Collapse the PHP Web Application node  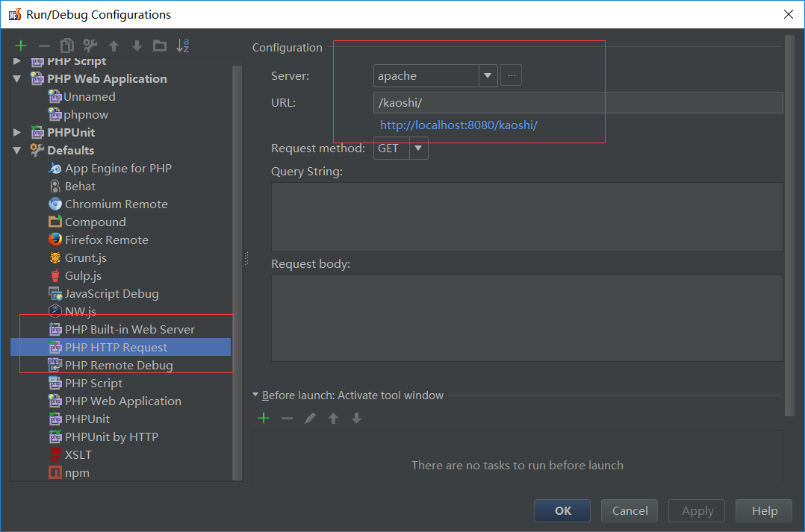click(x=17, y=79)
